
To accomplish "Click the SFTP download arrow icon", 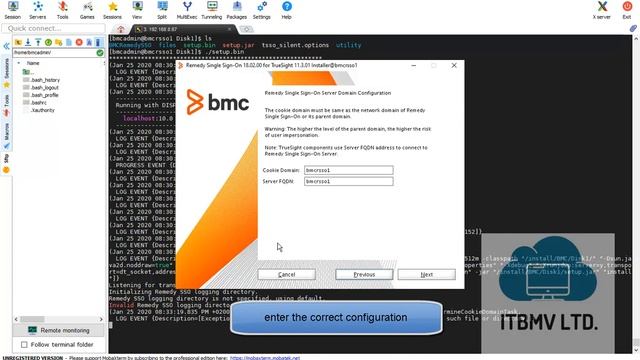I will pyautogui.click(x=28, y=42).
